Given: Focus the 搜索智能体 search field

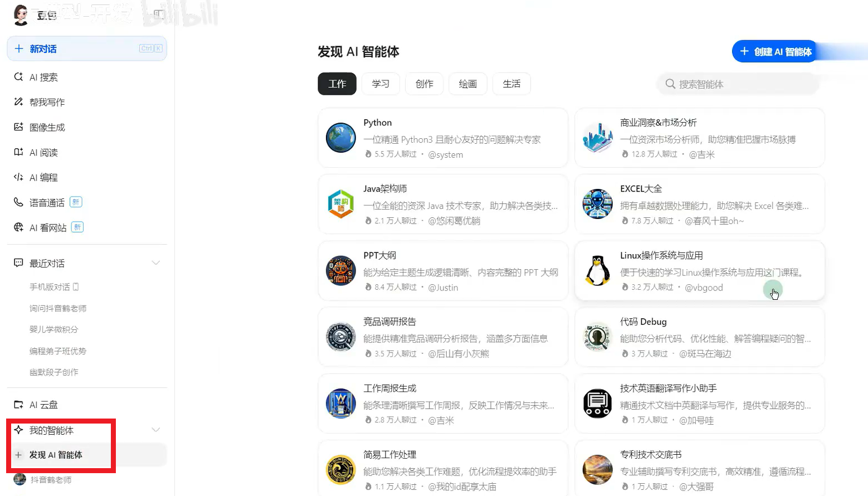Looking at the screenshot, I should pyautogui.click(x=738, y=84).
